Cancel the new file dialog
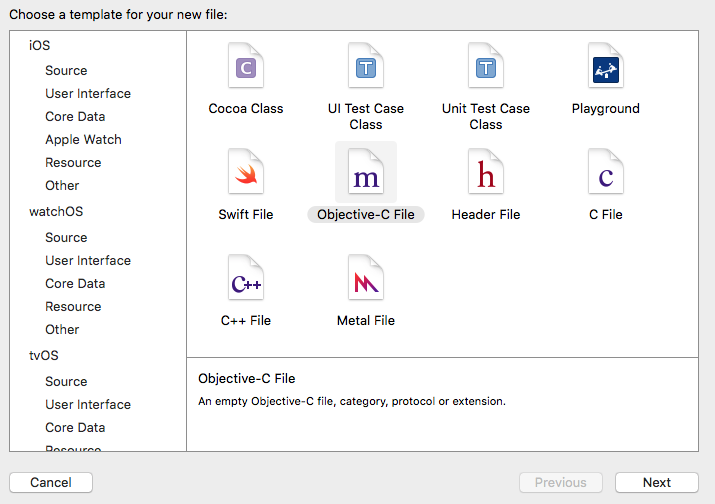This screenshot has height=504, width=715. pyautogui.click(x=51, y=483)
